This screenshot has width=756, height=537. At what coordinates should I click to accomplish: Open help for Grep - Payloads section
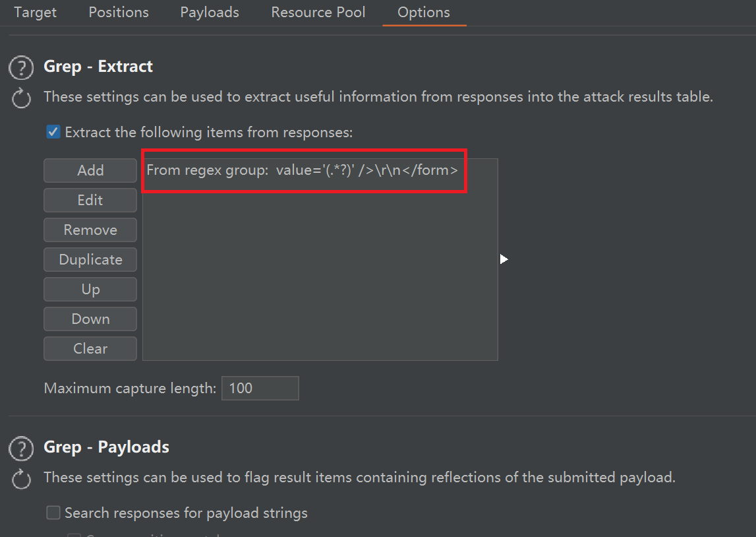point(22,449)
